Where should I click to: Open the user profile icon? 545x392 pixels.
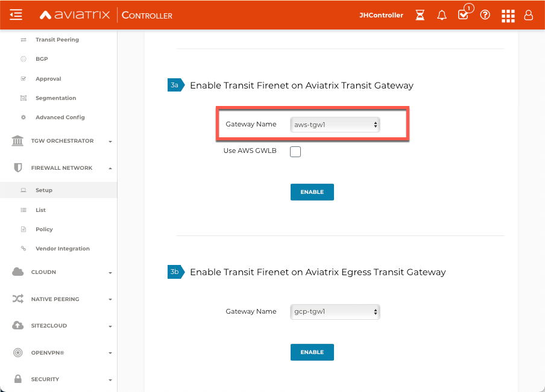point(529,15)
